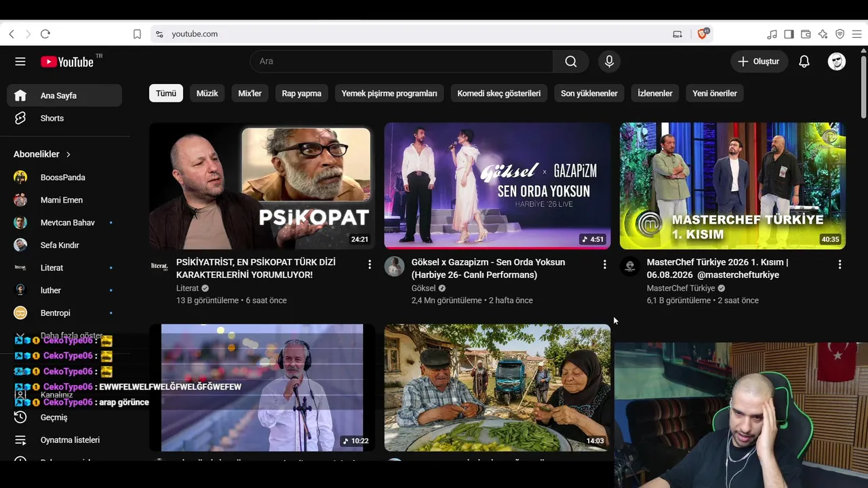Select the Yemek pişirme programları chip

(x=389, y=94)
